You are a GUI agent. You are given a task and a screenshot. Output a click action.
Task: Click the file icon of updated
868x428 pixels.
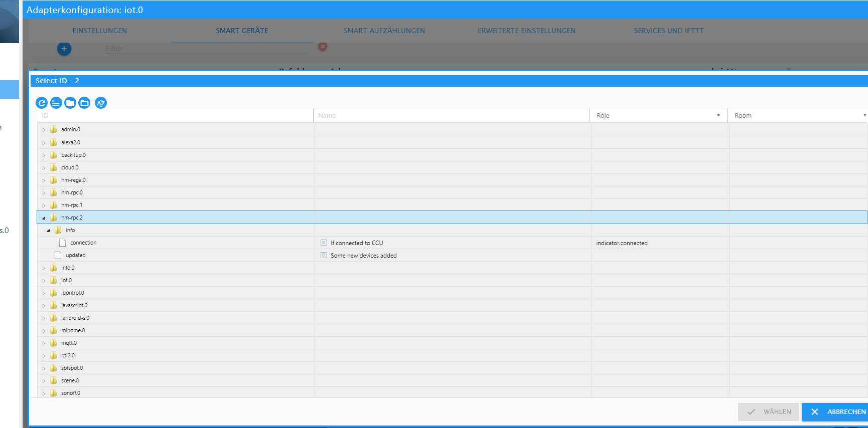(58, 255)
